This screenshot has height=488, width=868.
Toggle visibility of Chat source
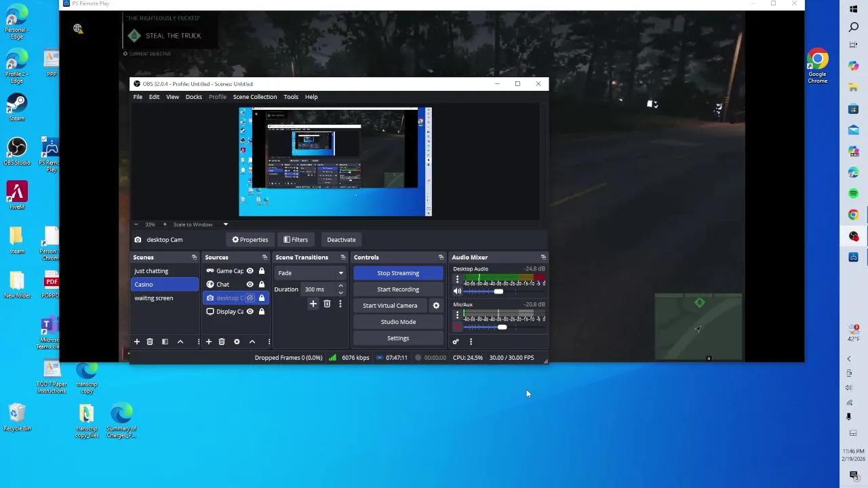click(x=250, y=285)
